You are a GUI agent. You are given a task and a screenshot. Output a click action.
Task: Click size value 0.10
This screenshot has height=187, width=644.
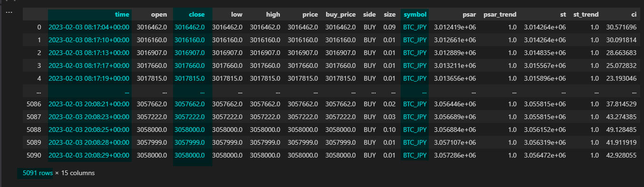pos(389,129)
